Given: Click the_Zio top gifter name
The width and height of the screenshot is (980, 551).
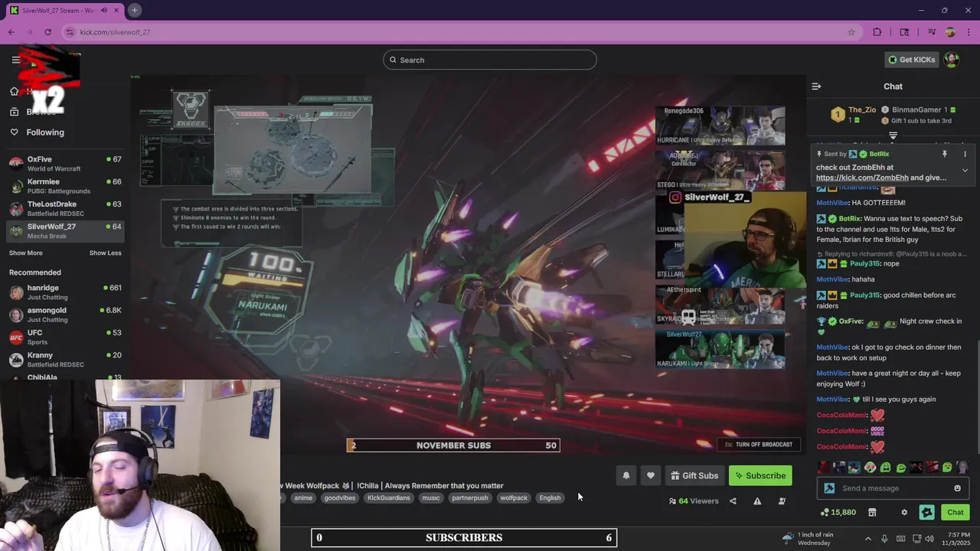Looking at the screenshot, I should pyautogui.click(x=861, y=110).
